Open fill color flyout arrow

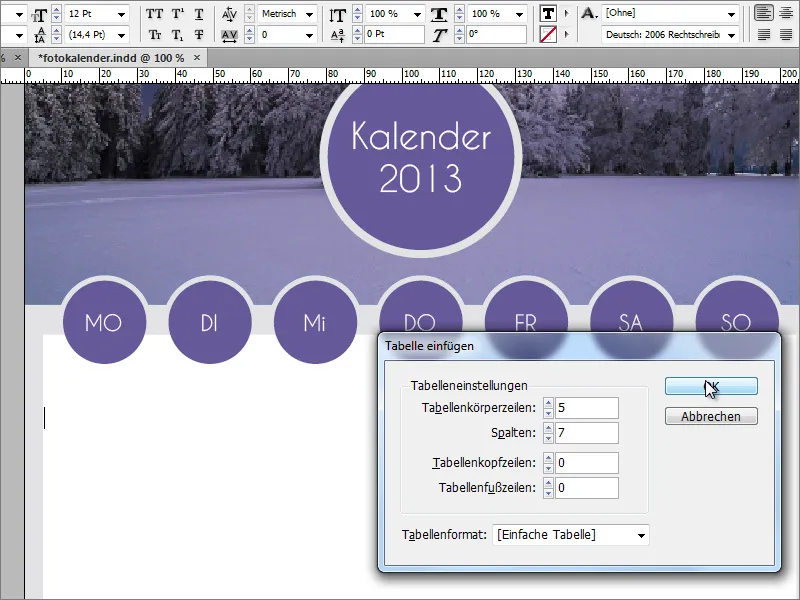(x=566, y=14)
